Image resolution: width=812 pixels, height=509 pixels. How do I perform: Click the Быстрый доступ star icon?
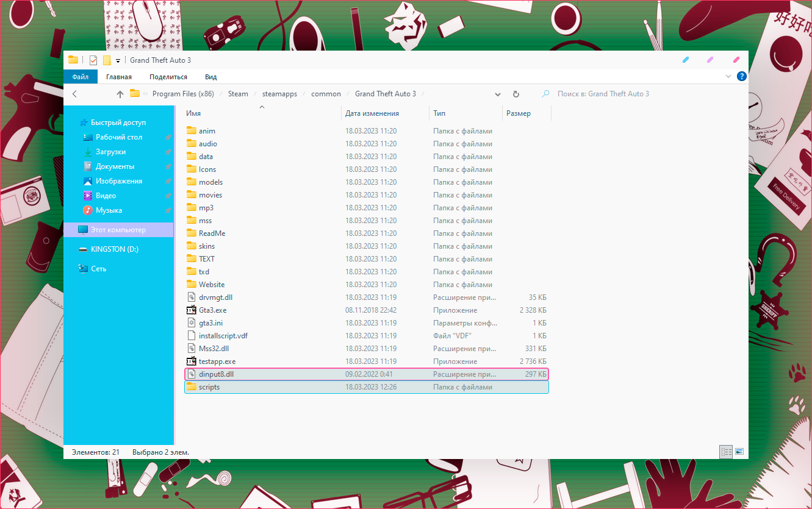tap(84, 123)
